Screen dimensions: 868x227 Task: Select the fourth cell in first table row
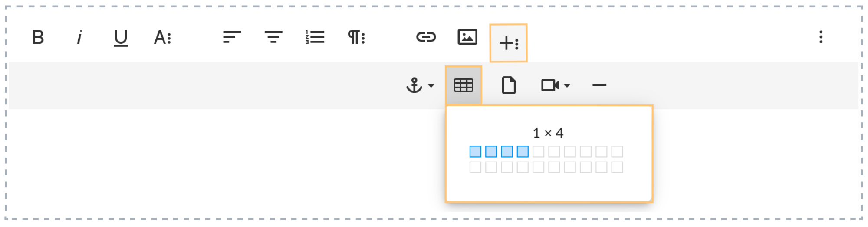pos(523,152)
